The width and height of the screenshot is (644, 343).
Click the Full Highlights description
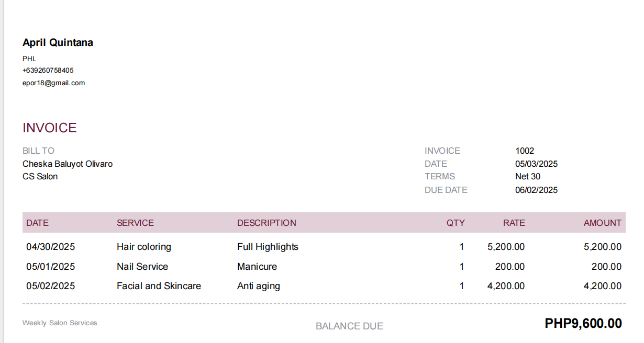tap(268, 247)
